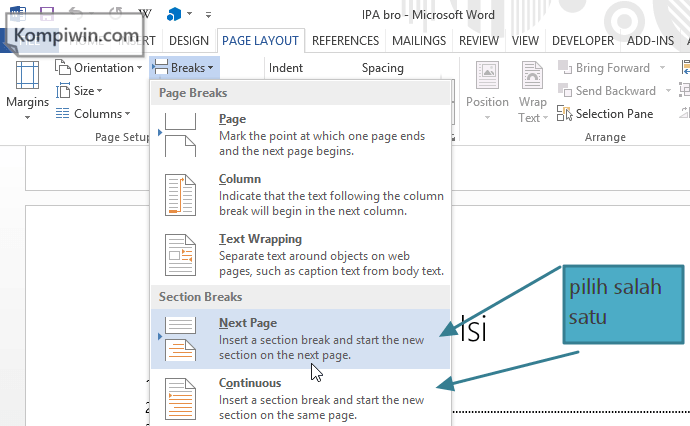Expand Bring Forward dropdown arrow
The width and height of the screenshot is (690, 426).
pyautogui.click(x=662, y=68)
